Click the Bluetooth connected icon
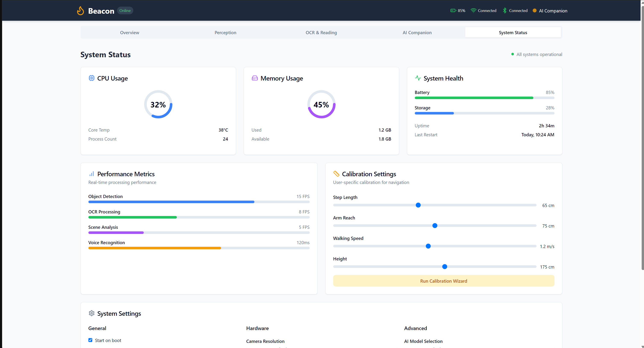The image size is (644, 348). 505,10
